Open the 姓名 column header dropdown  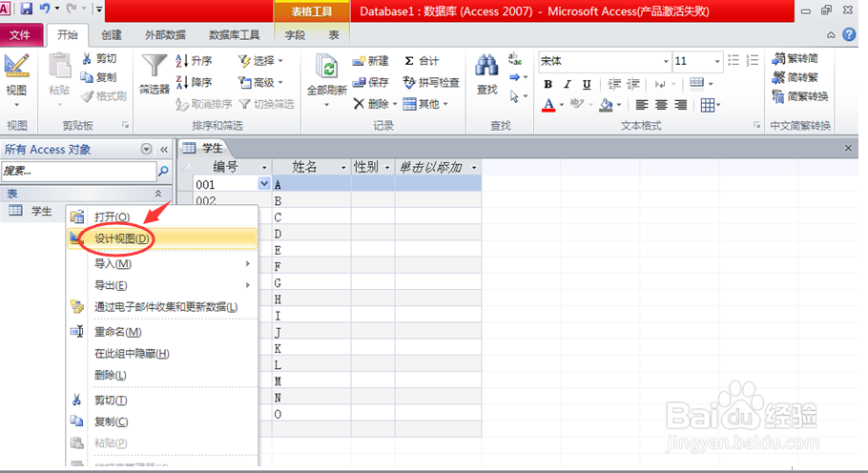pyautogui.click(x=343, y=167)
